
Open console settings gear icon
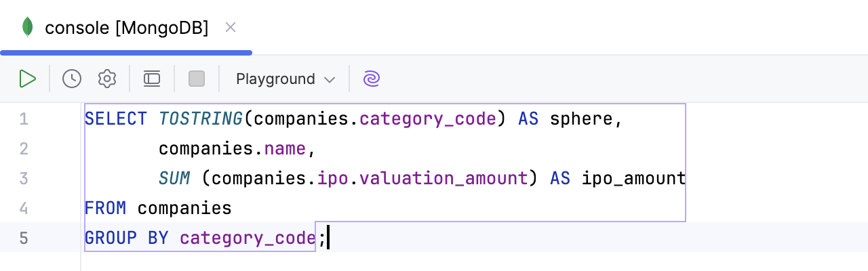coord(107,79)
